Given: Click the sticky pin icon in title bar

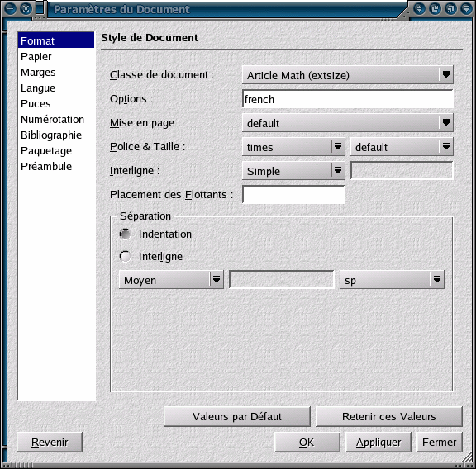Looking at the screenshot, I should click(x=26, y=8).
